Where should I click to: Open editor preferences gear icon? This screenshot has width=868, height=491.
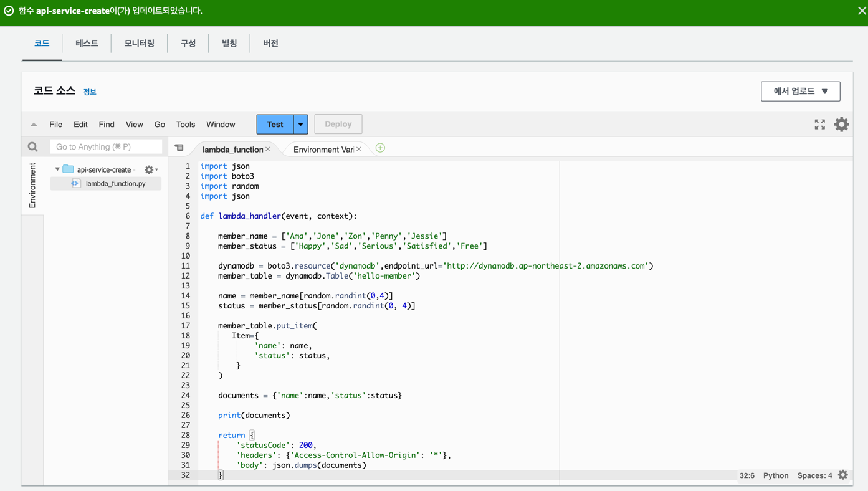pyautogui.click(x=841, y=124)
